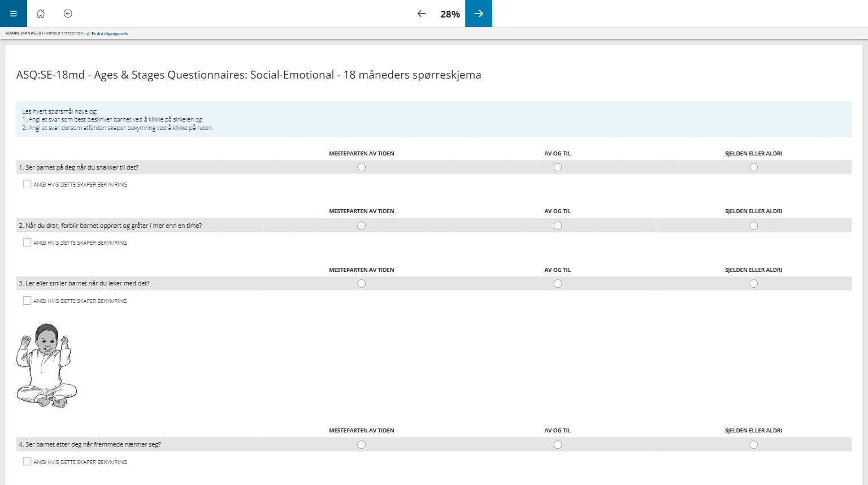
Task: Mark Mesteparten av tiden for question 3
Action: point(362,284)
